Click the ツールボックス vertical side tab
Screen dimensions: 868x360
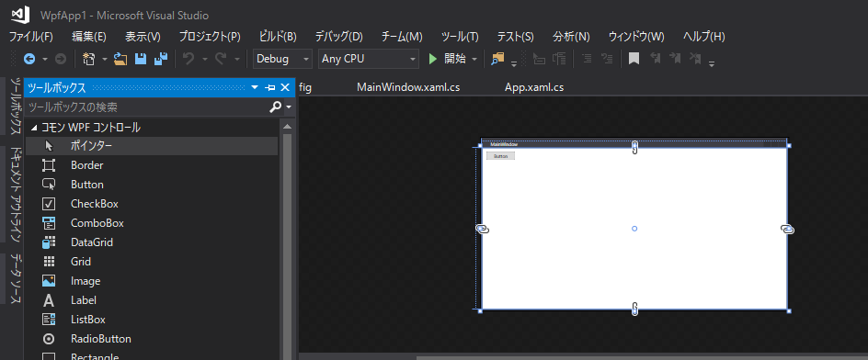(x=16, y=107)
